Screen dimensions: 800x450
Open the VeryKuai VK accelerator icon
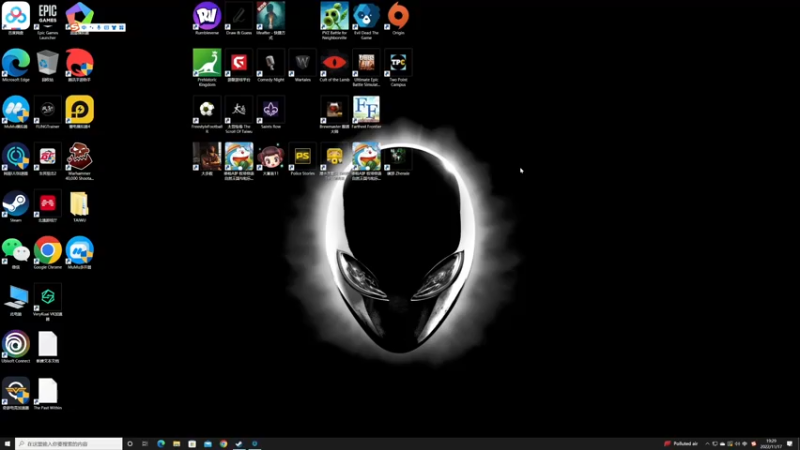(x=47, y=302)
